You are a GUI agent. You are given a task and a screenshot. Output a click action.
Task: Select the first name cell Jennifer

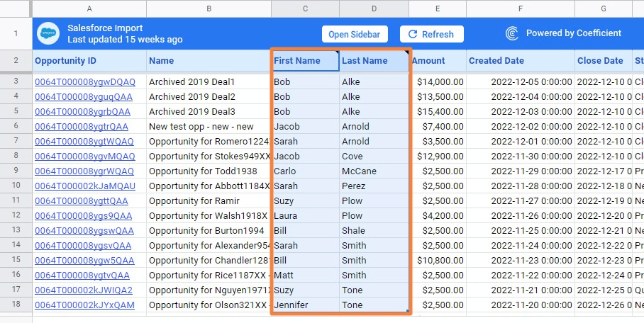pos(305,305)
